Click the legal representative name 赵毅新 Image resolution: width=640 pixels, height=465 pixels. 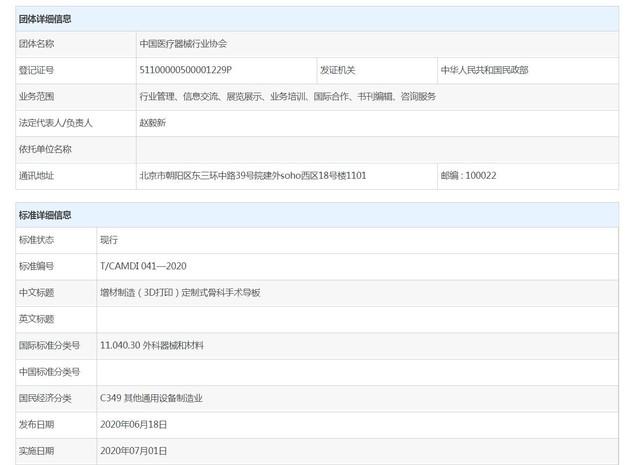click(x=153, y=123)
